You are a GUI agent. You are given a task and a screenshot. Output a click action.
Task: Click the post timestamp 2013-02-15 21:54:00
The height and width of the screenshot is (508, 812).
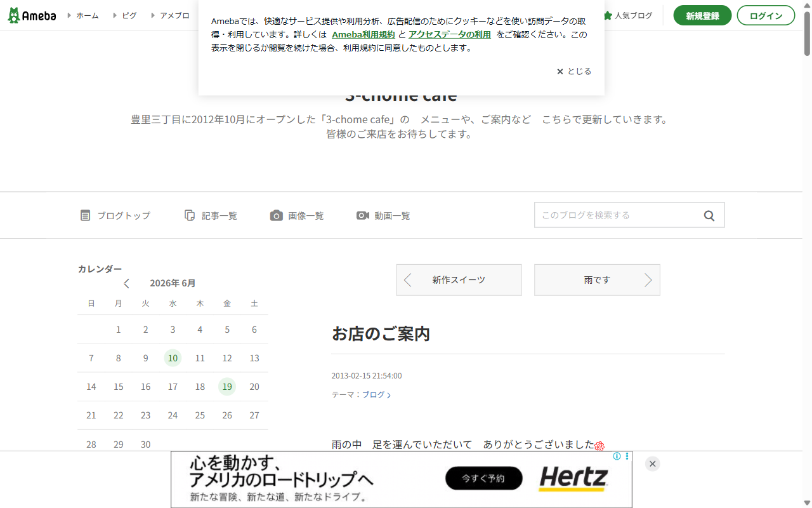pos(367,376)
